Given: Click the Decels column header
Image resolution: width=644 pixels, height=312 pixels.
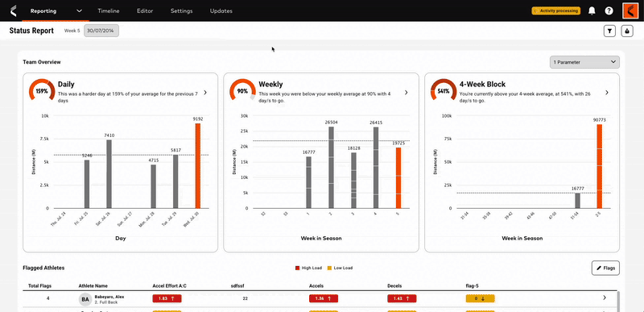Looking at the screenshot, I should click(394, 285).
